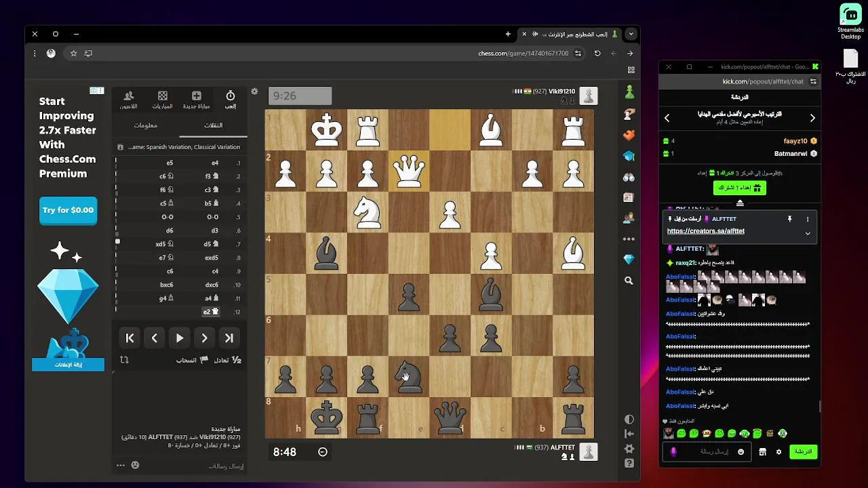This screenshot has height=488, width=868.
Task: Resign the game using the flag button
Action: [193, 360]
